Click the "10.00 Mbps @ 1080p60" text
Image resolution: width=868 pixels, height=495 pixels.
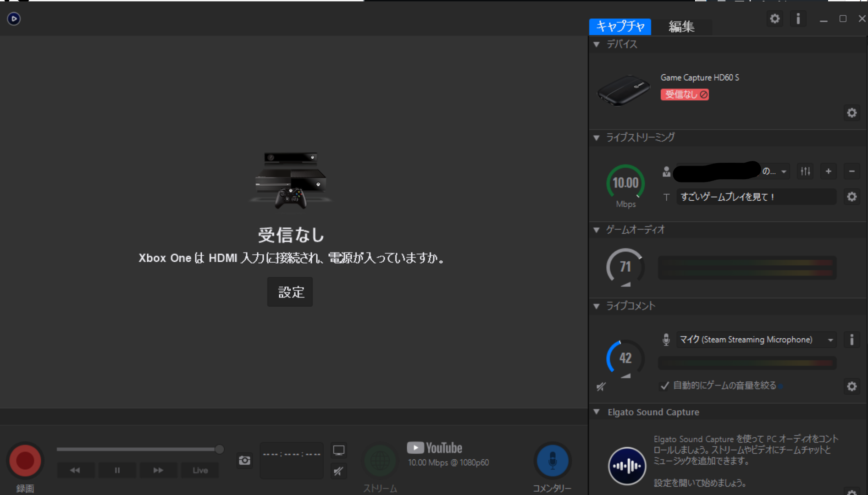[x=448, y=462]
